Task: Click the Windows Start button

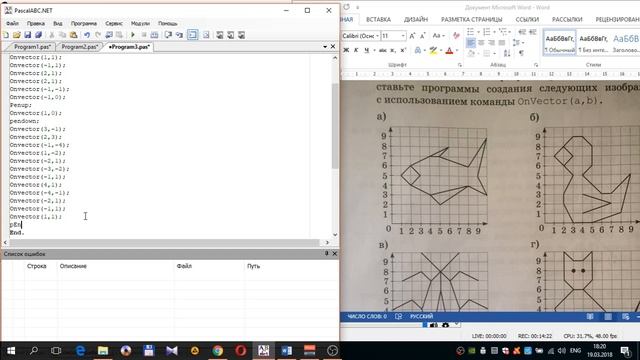Action: pyautogui.click(x=11, y=351)
